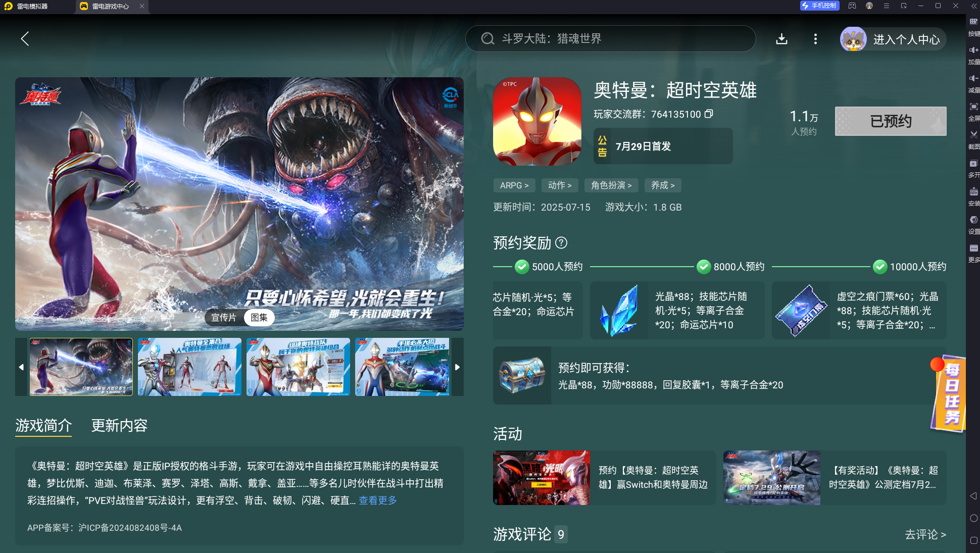Screen dimensions: 980x553
Task: Select the second gallery screenshot thumbnail
Action: coord(189,367)
